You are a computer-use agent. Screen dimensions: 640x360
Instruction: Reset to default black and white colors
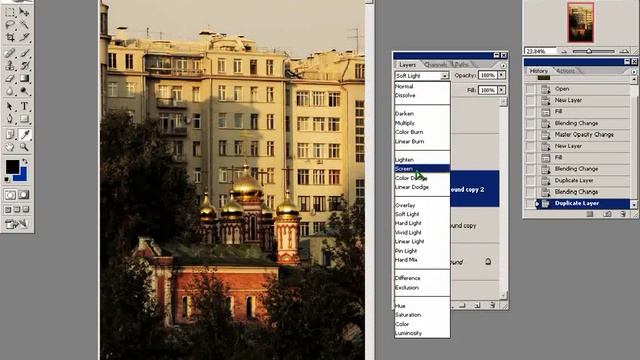click(x=7, y=179)
